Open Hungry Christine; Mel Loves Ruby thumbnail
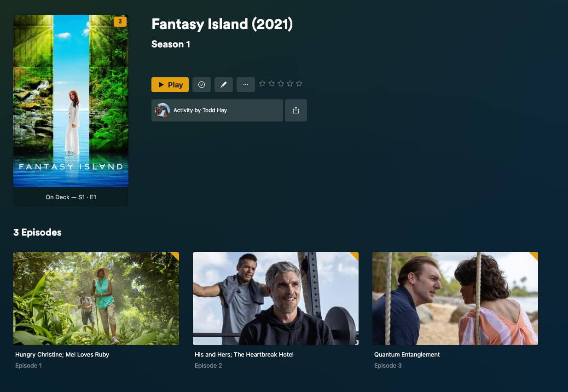The image size is (568, 392). [96, 299]
